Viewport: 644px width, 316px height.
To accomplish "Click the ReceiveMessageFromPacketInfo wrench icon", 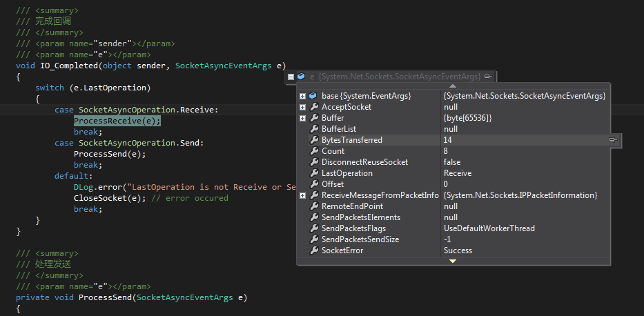I will [314, 195].
